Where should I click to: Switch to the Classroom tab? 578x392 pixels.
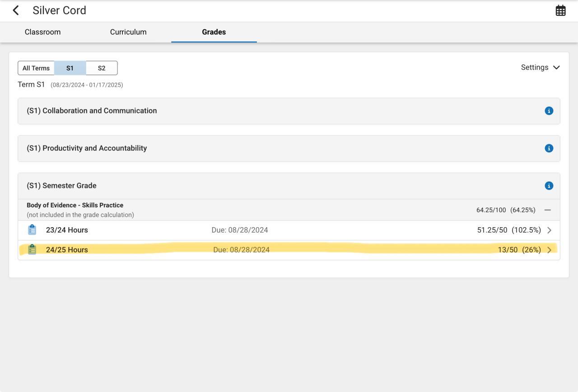pos(42,32)
